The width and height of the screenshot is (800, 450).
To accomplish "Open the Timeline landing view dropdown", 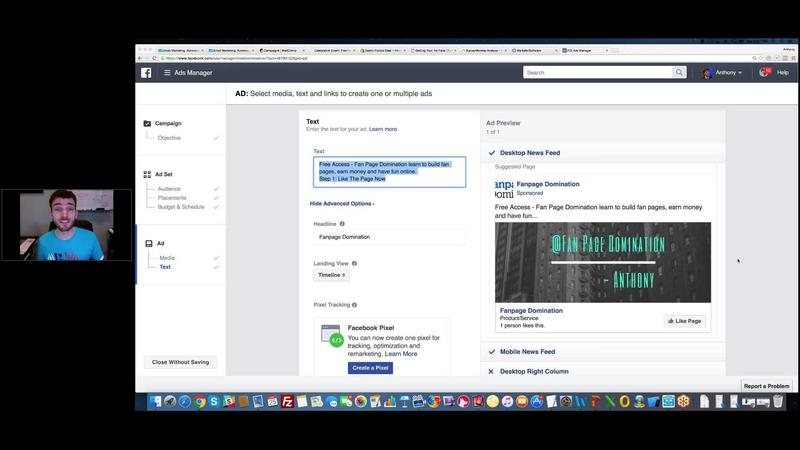I will (332, 275).
